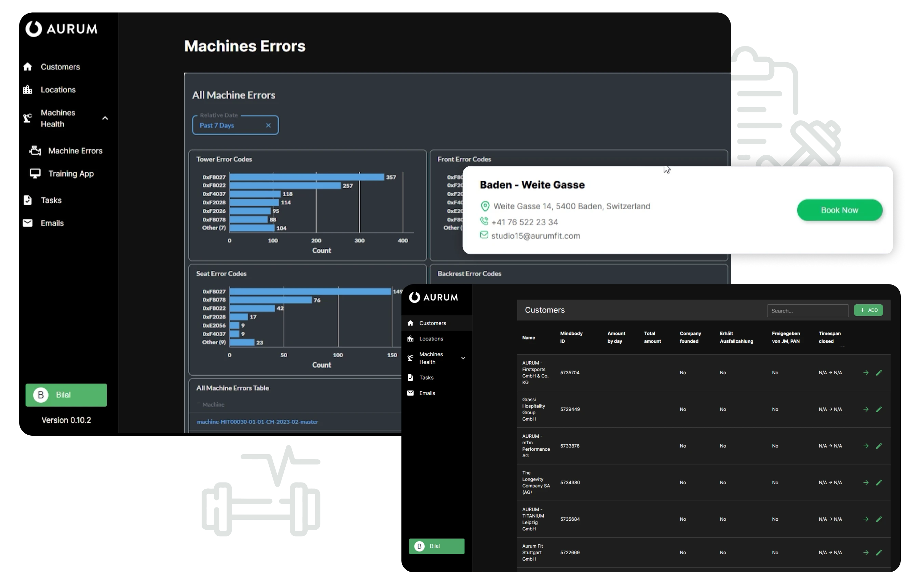Click the Weite Gasse 14 address text
Viewport: 924px width, 587px height.
pos(572,206)
